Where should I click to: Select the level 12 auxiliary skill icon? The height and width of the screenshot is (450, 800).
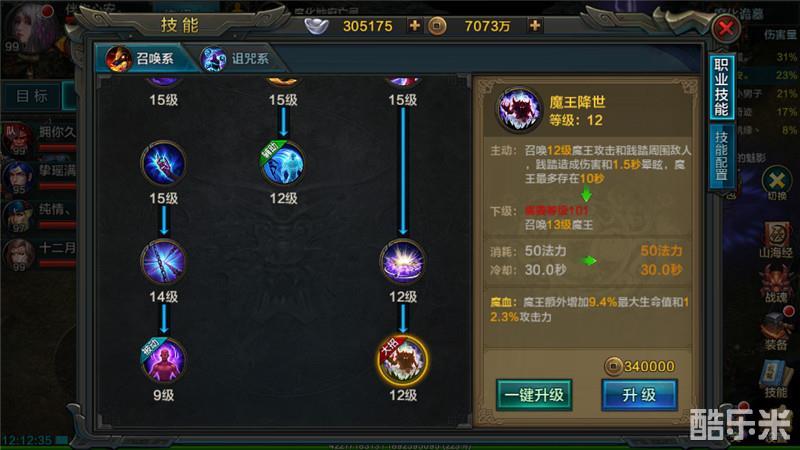(283, 163)
